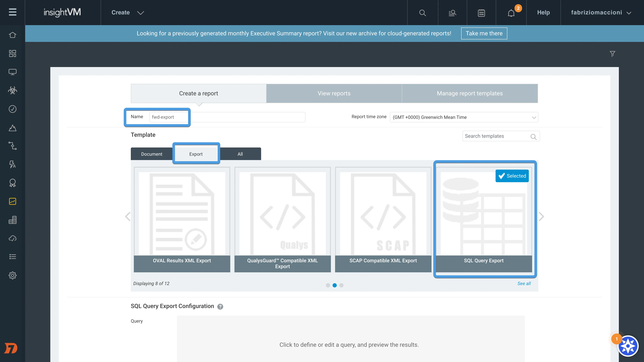Viewport: 644px width, 362px height.
Task: Go to the second template carousel page dot
Action: 335,285
